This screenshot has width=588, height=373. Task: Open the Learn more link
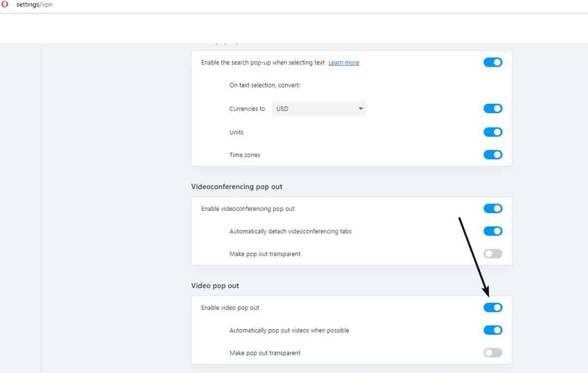343,63
